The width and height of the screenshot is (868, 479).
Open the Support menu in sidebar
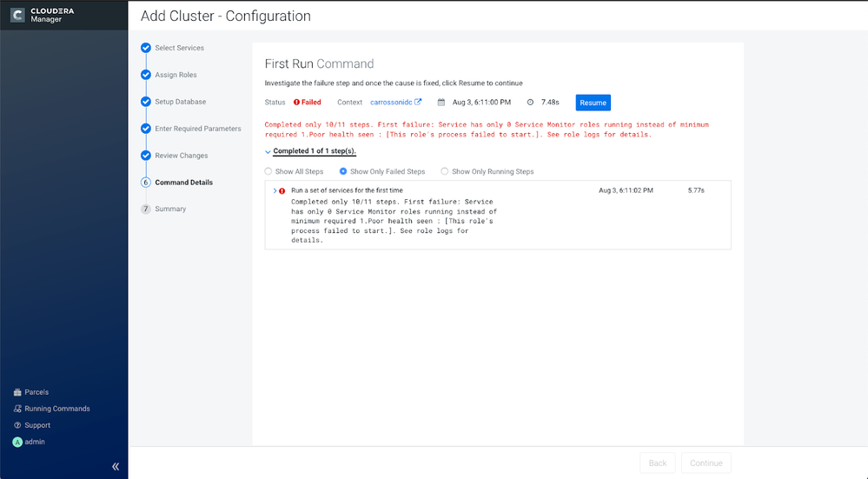[31, 425]
